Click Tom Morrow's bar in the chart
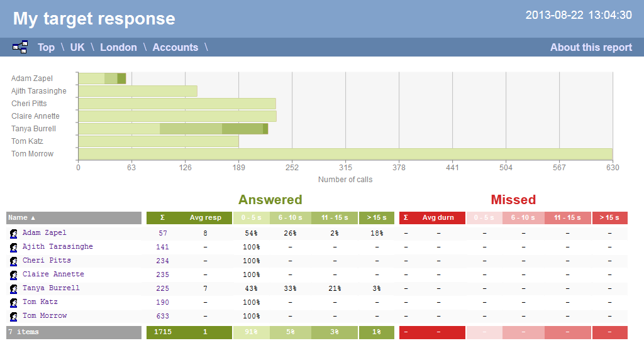Image resolution: width=644 pixels, height=353 pixels. pyautogui.click(x=345, y=154)
